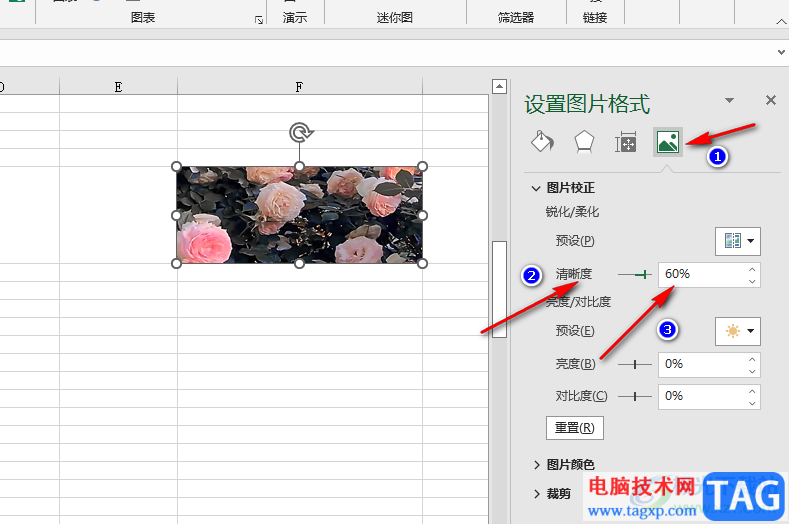Click the 重置(R) button
The image size is (789, 524).
coord(575,428)
